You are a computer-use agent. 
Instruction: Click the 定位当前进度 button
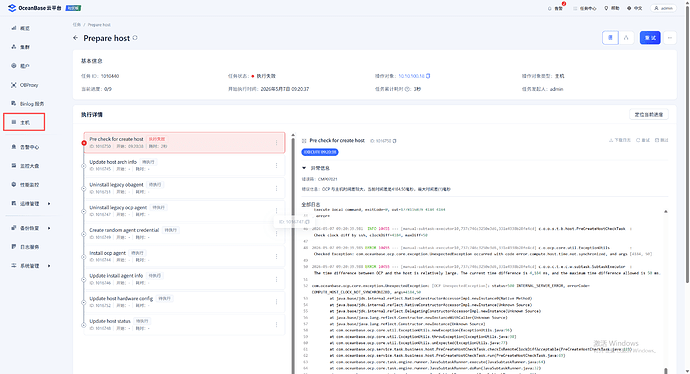coord(649,114)
